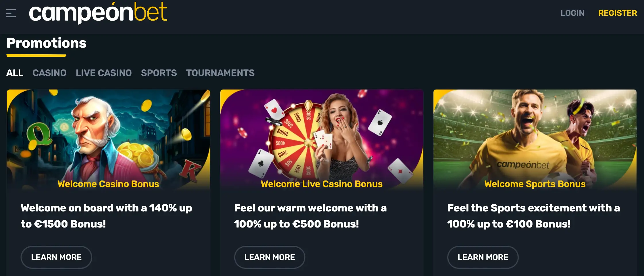The width and height of the screenshot is (644, 276).
Task: Click the Sports excitement €100 Bonus heading
Action: pos(533,216)
